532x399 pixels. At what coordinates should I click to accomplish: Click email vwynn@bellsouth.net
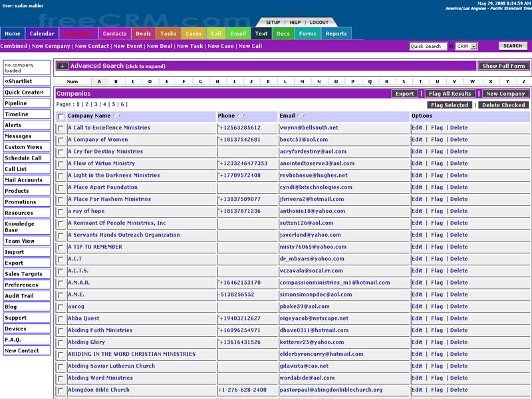309,128
